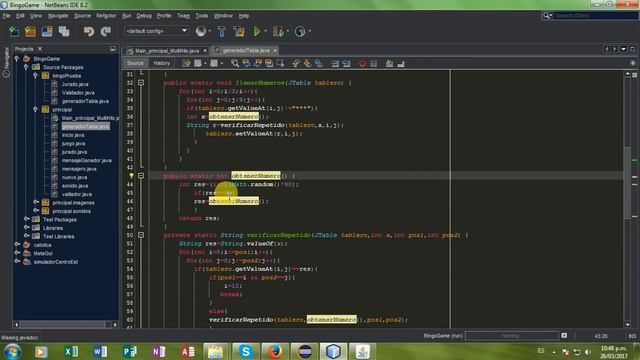The height and width of the screenshot is (360, 640).
Task: Create a new file with the toolbar icon
Action: [x=14, y=31]
